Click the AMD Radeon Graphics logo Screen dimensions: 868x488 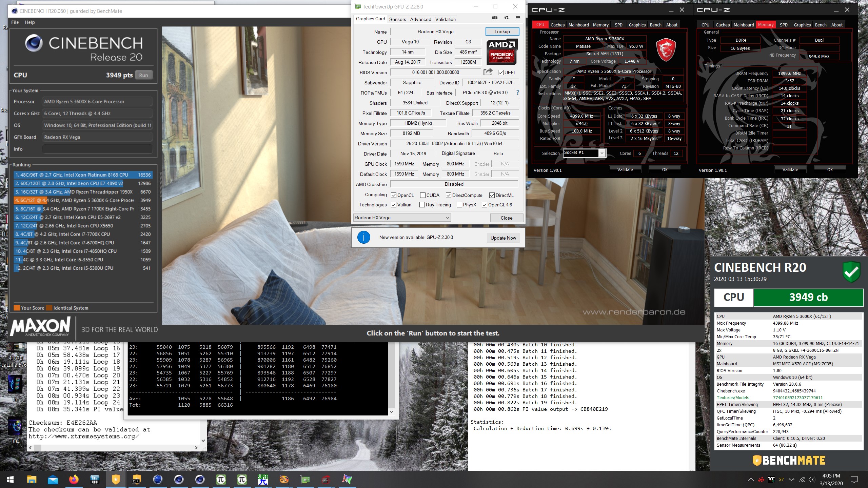(x=501, y=52)
